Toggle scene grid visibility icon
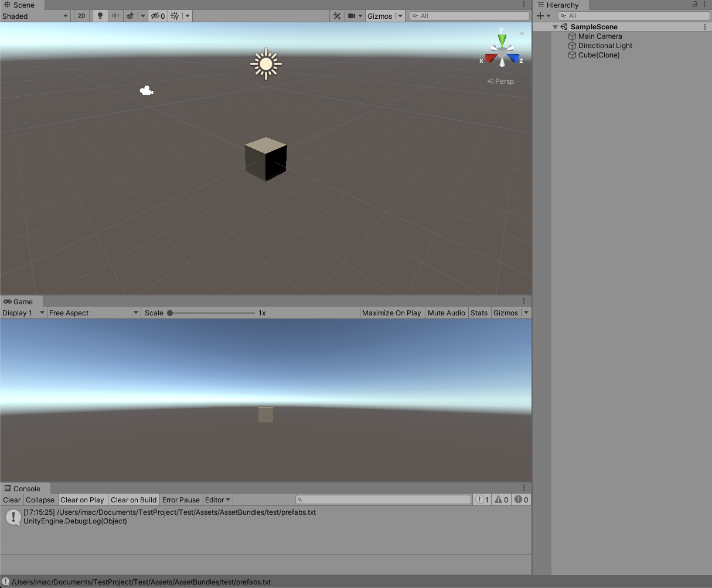This screenshot has height=588, width=712. [x=175, y=16]
